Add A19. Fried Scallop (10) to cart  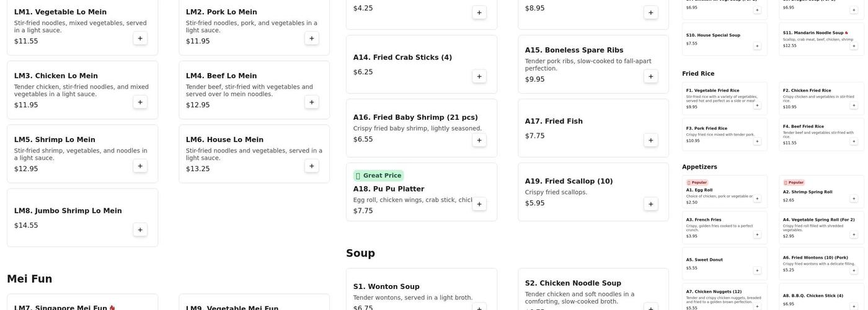point(651,204)
